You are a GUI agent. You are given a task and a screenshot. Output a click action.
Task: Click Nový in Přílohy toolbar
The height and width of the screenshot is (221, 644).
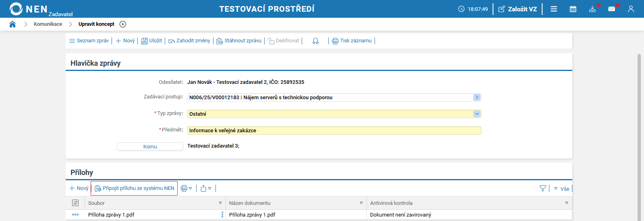point(79,188)
